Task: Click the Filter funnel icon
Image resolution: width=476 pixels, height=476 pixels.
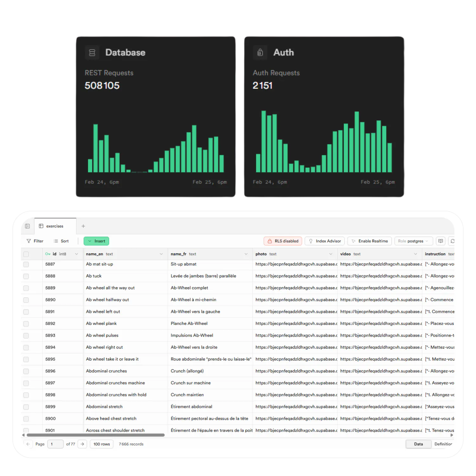Action: click(x=29, y=241)
